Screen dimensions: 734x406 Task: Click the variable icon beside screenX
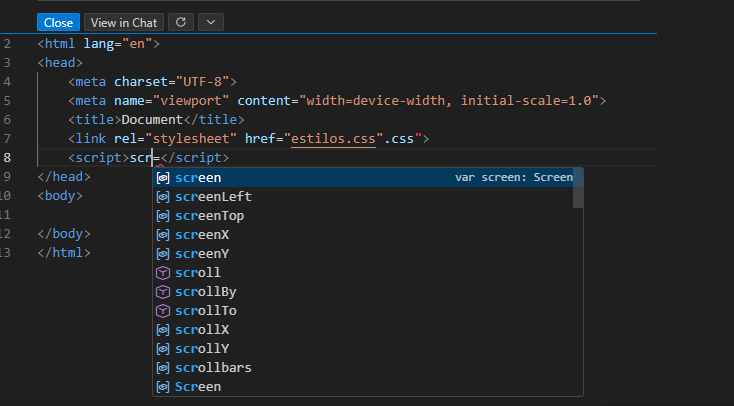click(164, 235)
